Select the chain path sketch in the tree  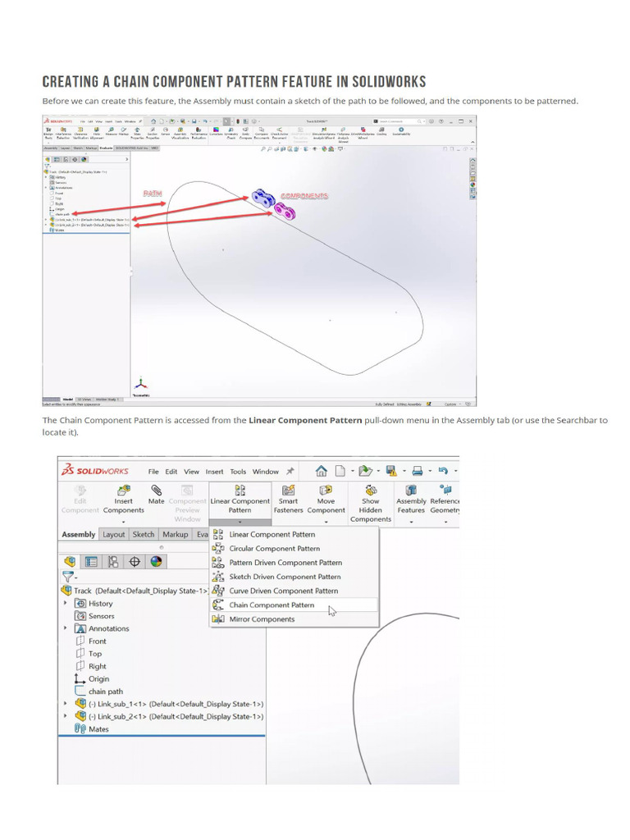pos(99,691)
